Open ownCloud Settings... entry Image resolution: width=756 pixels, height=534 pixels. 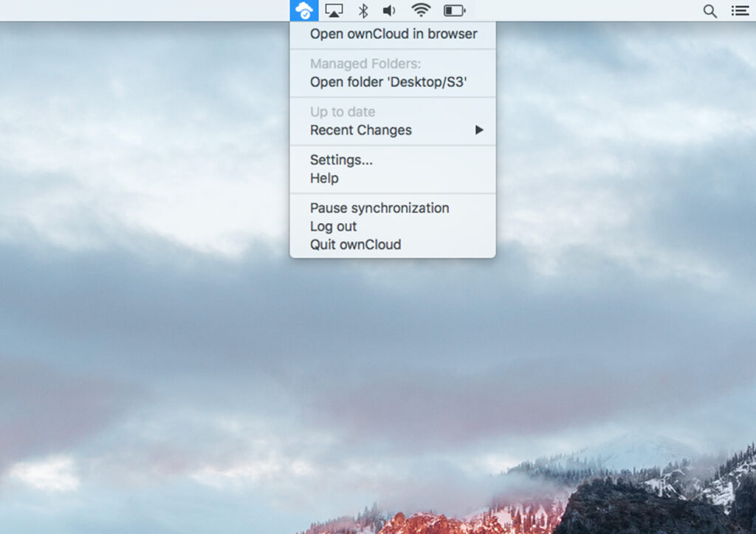341,160
